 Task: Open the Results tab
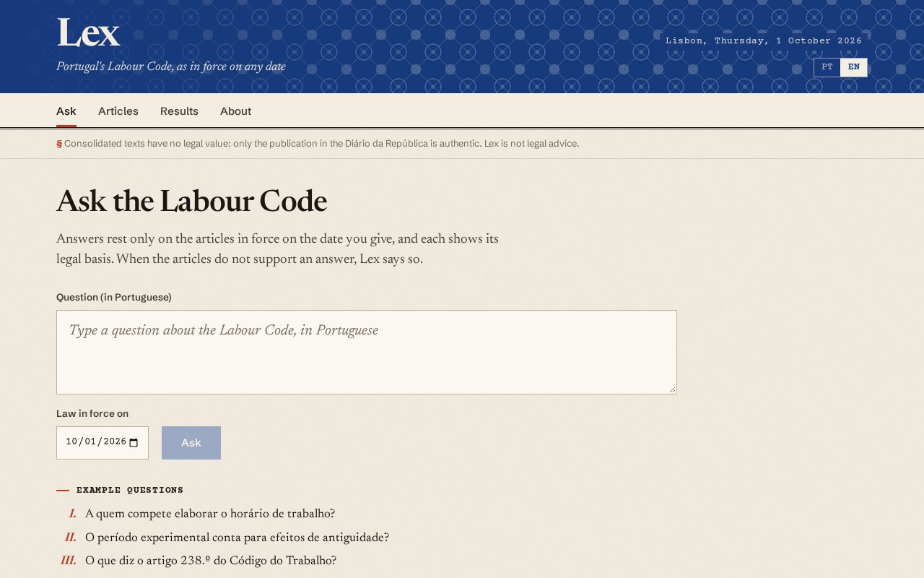179,111
